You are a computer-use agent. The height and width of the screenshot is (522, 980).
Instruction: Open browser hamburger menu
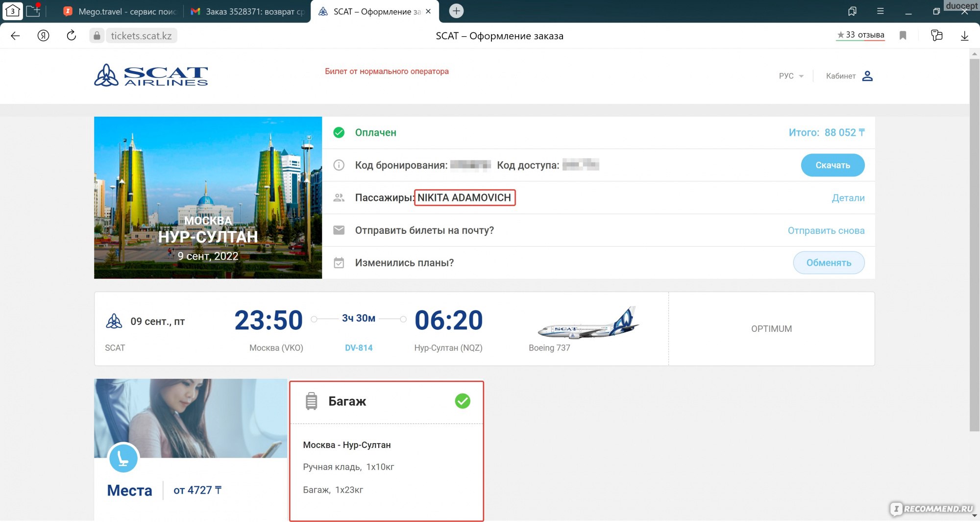coord(881,11)
